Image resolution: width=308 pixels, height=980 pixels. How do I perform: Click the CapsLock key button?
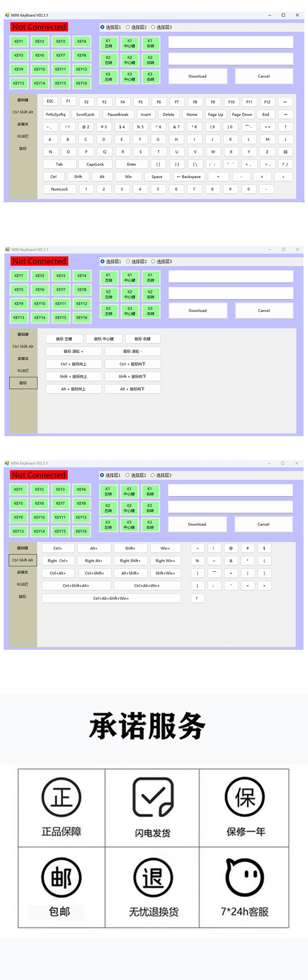(x=95, y=164)
